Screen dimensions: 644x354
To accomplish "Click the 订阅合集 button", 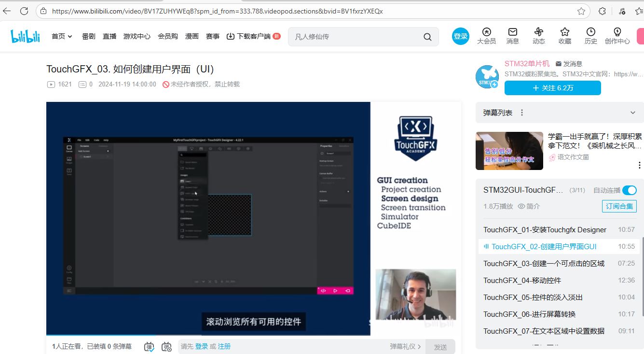I will coord(619,206).
